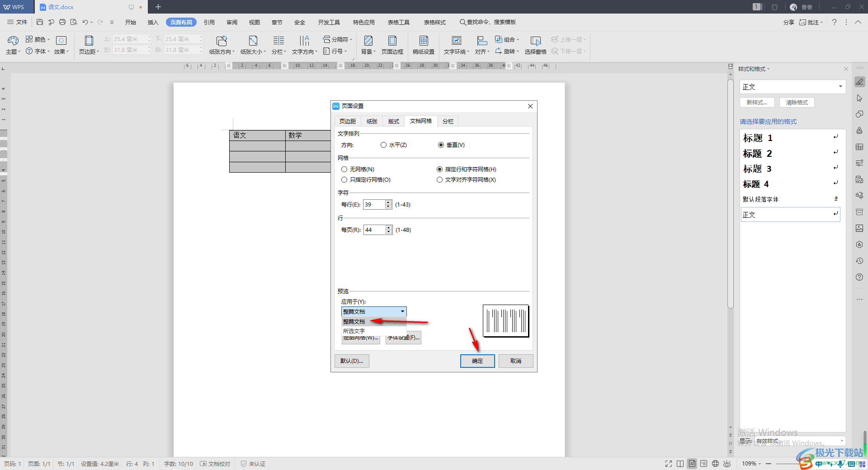
Task: Click the OK (确定) button
Action: [477, 361]
